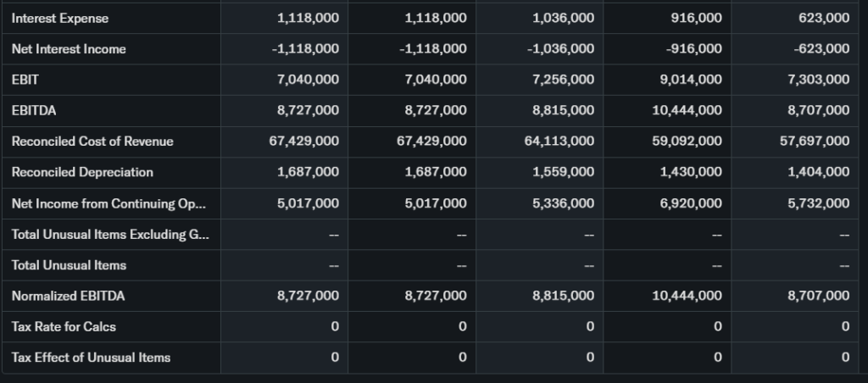Select the 9,014,000 EBIT value
Image resolution: width=868 pixels, height=383 pixels.
coord(687,80)
